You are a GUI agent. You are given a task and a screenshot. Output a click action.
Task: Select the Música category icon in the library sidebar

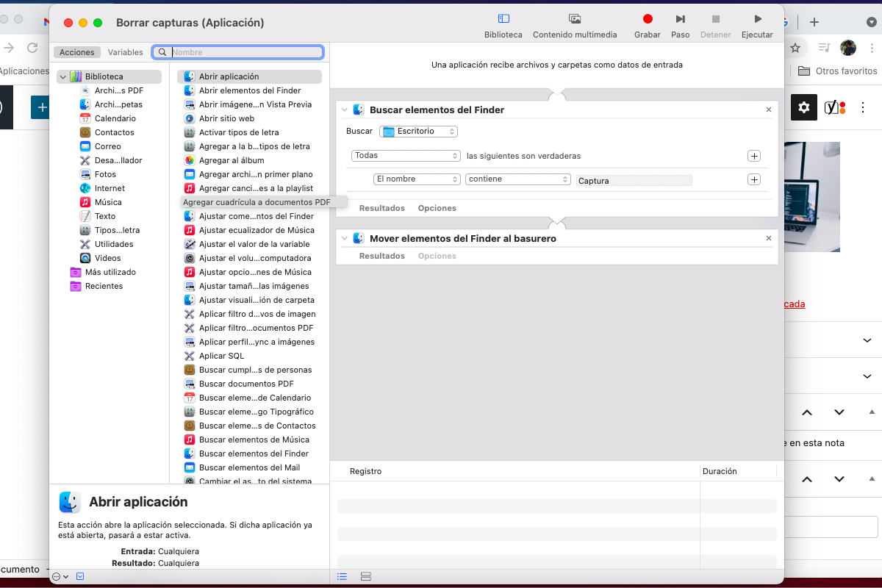coord(85,201)
